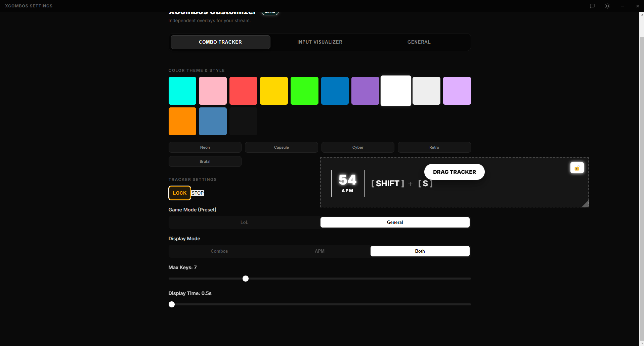644x346 pixels.
Task: Apply the Retro style
Action: pos(434,147)
